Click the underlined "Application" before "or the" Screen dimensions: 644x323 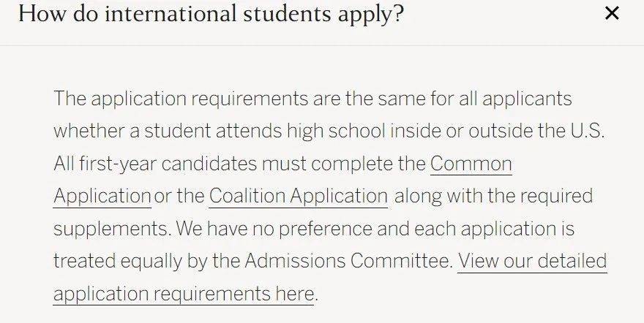[102, 196]
